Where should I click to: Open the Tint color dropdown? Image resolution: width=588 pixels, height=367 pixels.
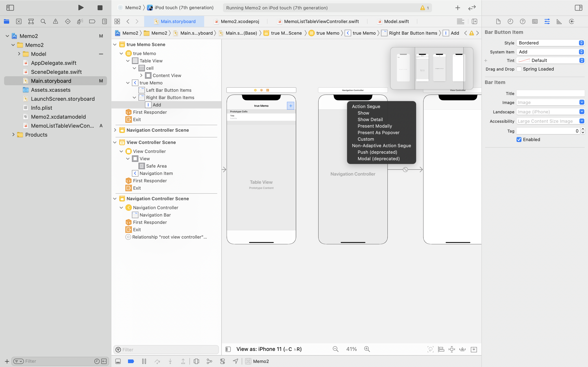(550, 60)
